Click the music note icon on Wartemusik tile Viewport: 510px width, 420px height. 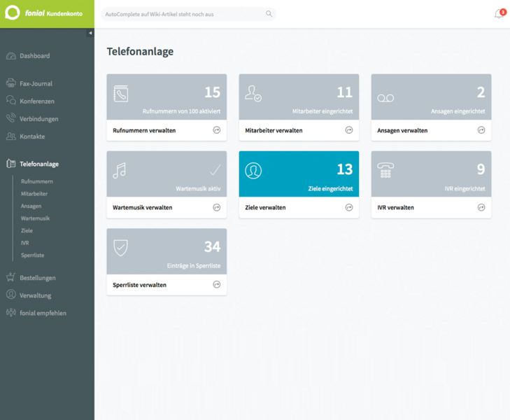pyautogui.click(x=120, y=170)
